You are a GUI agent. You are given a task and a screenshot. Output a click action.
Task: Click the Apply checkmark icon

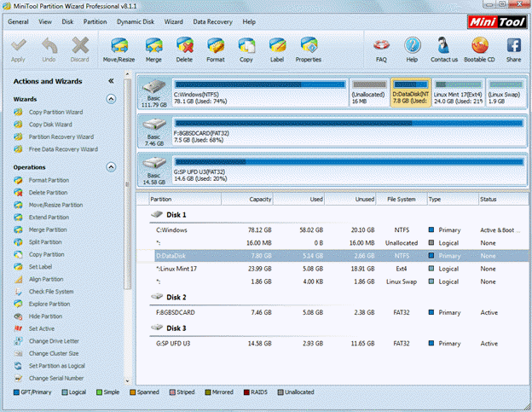18,45
